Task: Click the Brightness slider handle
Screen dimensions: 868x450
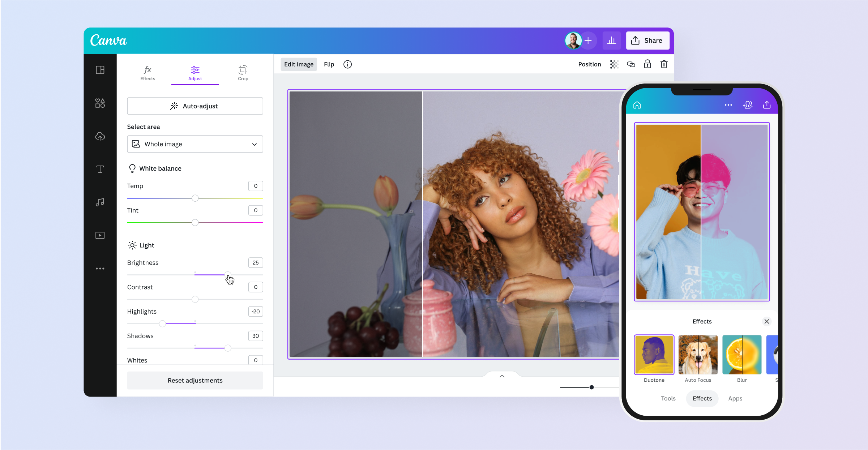Action: (228, 274)
